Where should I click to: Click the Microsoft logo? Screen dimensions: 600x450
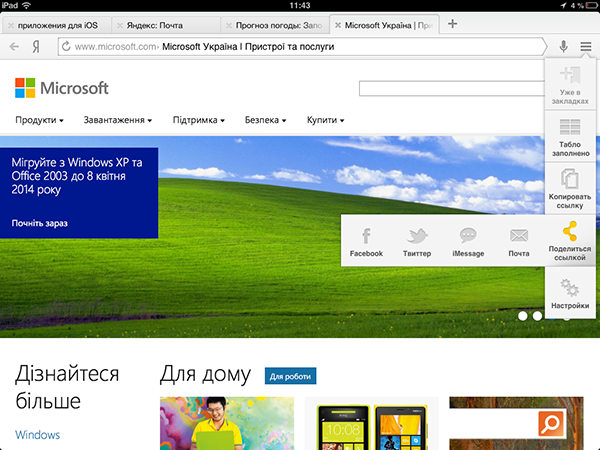pyautogui.click(x=62, y=88)
